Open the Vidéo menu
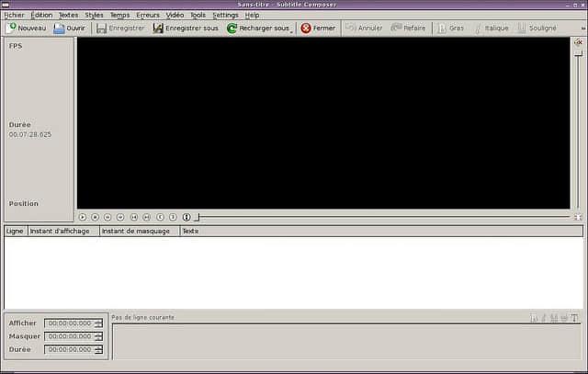 point(175,15)
